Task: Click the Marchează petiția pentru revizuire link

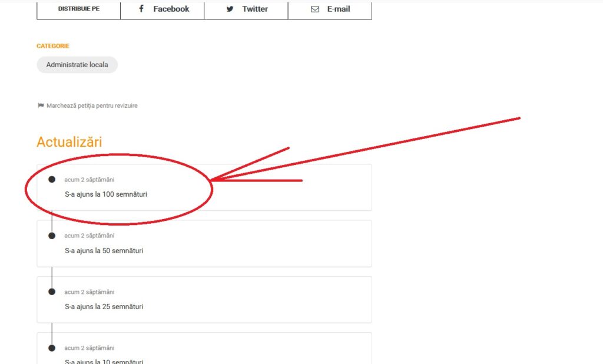Action: pos(92,105)
